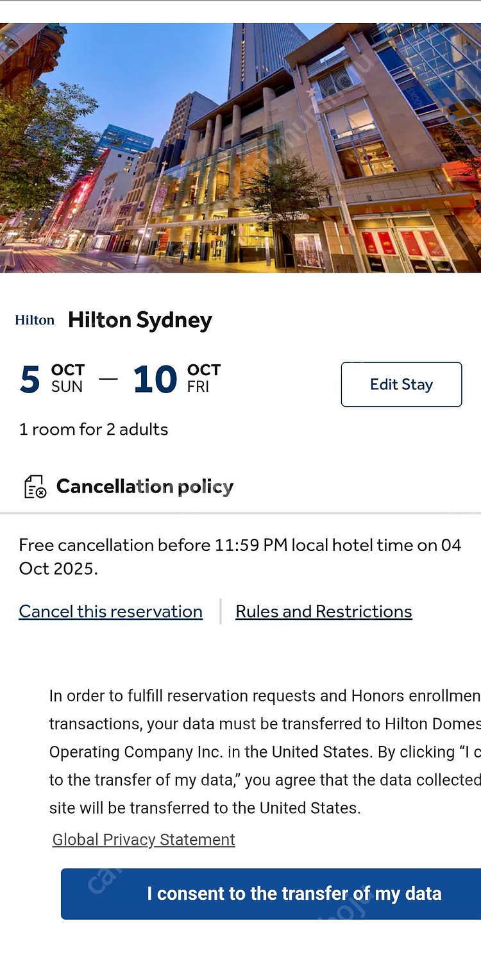Click the check-in date 5 Oct Sun
Viewport: 481px width, 980px height.
click(52, 379)
